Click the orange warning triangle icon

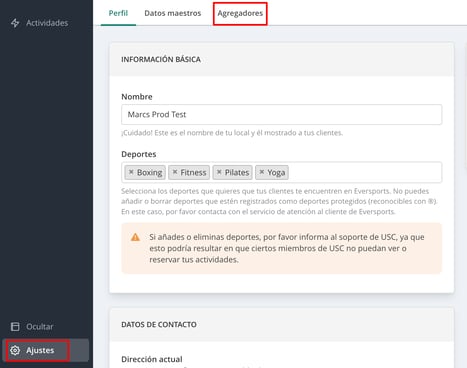135,237
